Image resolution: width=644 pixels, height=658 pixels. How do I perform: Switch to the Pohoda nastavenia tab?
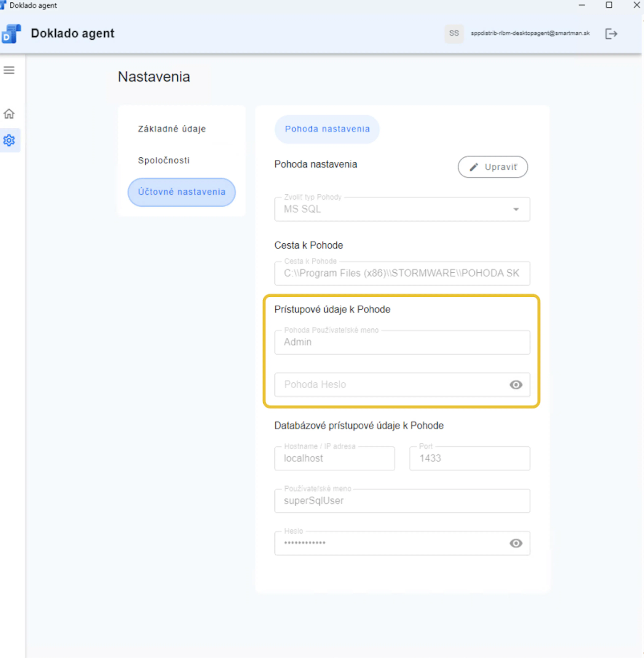tap(327, 129)
